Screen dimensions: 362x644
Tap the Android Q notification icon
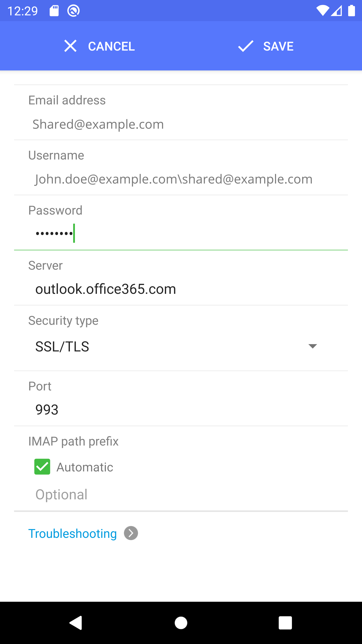tap(73, 10)
